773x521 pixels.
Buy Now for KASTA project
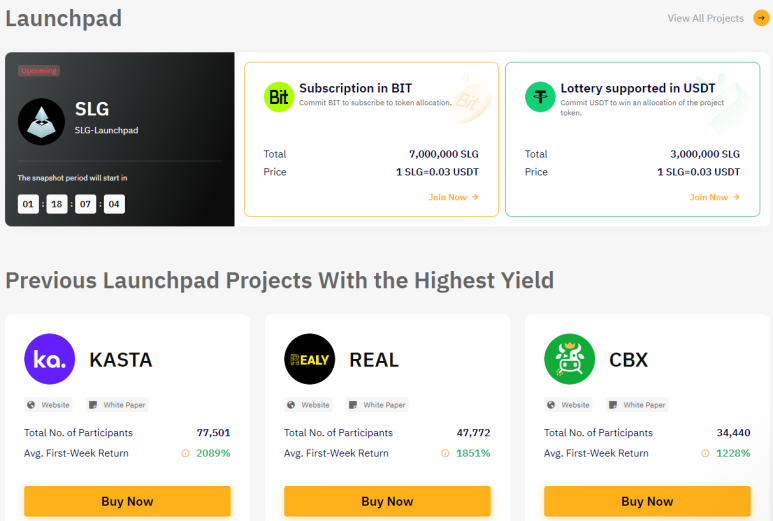127,501
